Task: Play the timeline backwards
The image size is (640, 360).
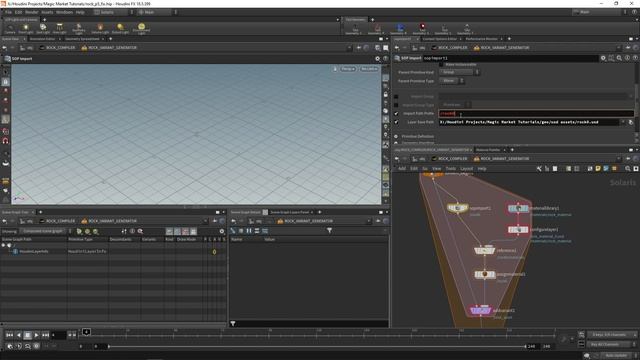Action: [x=18, y=335]
